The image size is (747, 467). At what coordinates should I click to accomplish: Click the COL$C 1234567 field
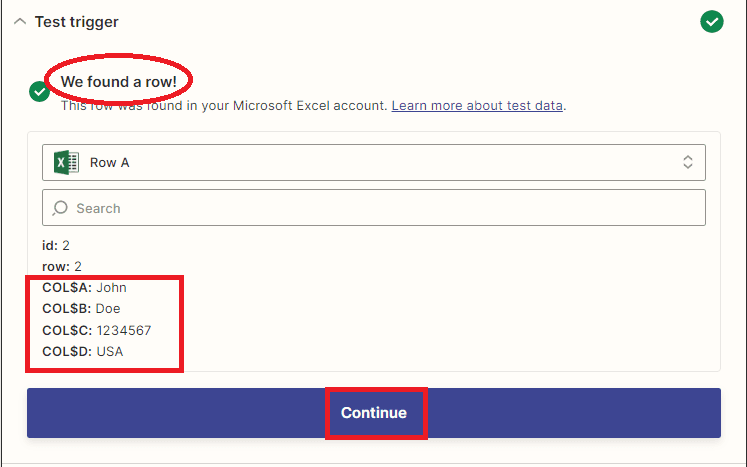[x=96, y=330]
